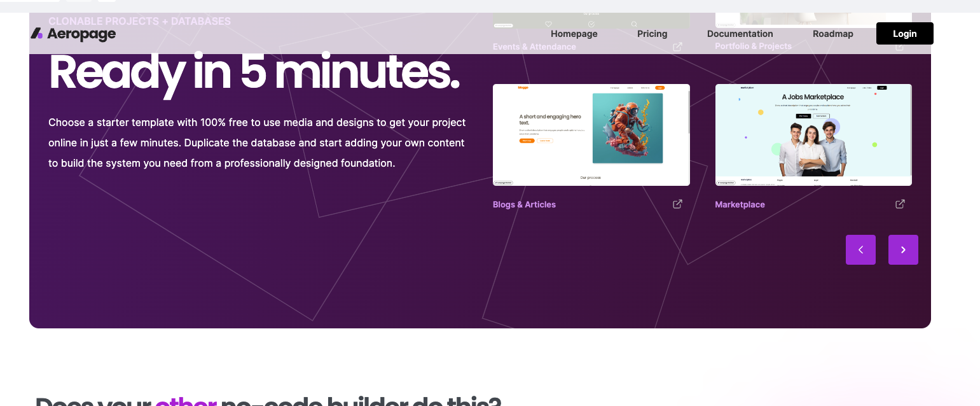The width and height of the screenshot is (980, 406).
Task: Open external link icon beside Portfolio & Projects
Action: (x=900, y=46)
